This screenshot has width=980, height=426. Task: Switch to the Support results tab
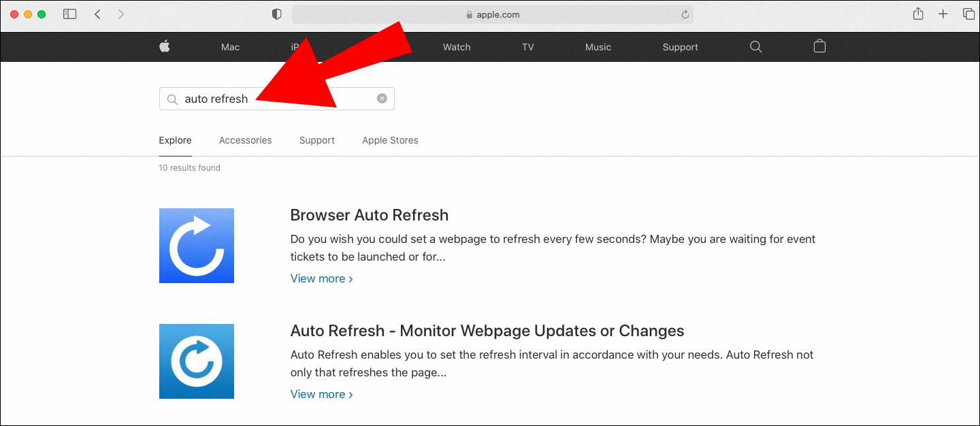click(316, 140)
